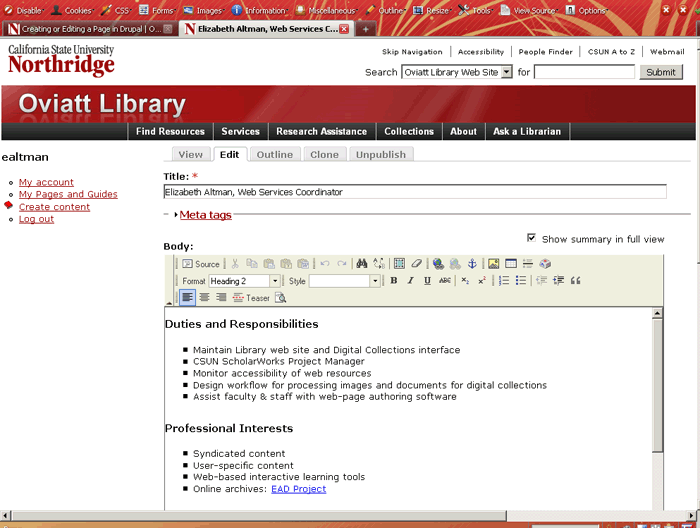Click the Find binoculars icon
The height and width of the screenshot is (528, 700).
click(x=362, y=264)
